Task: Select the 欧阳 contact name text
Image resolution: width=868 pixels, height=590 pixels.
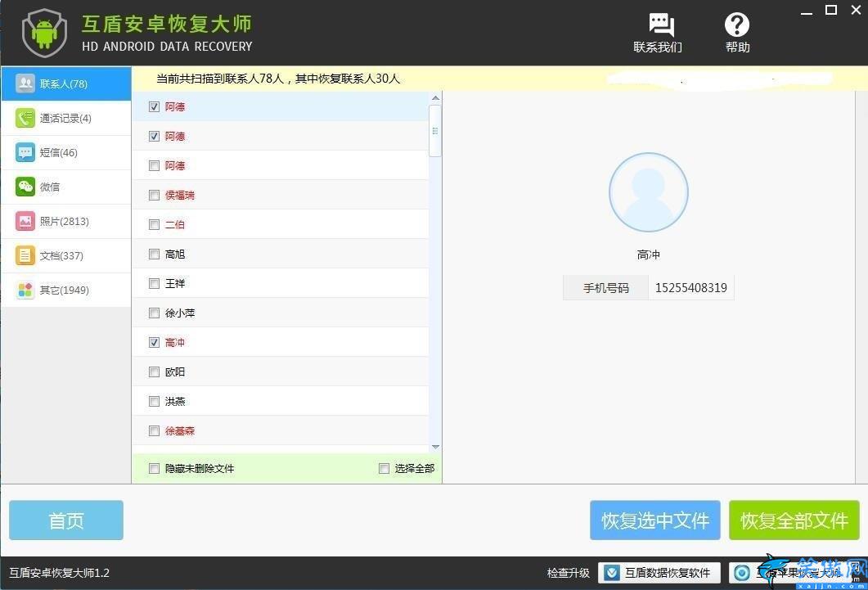Action: [x=175, y=372]
